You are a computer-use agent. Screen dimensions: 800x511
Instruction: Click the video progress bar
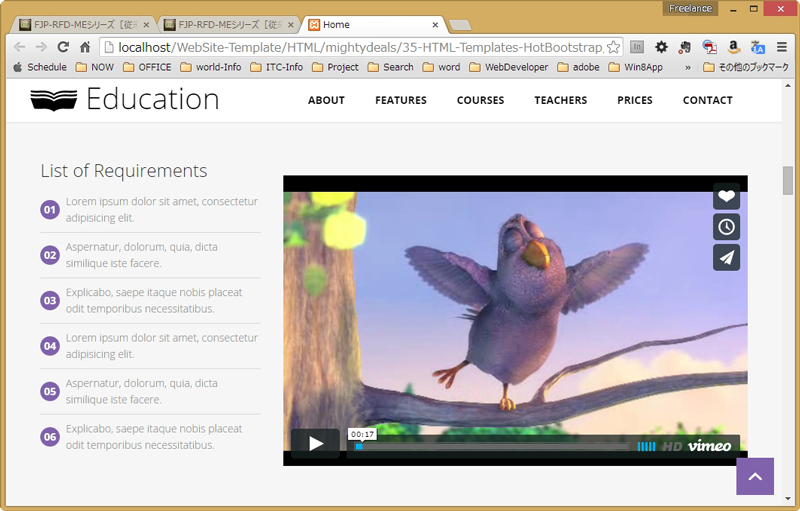(492, 447)
